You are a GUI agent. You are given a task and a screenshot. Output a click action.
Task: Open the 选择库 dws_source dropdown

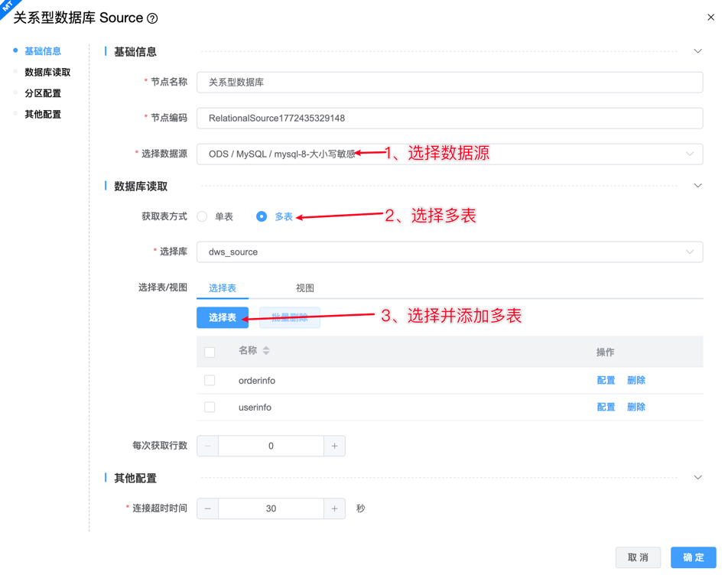pos(450,252)
